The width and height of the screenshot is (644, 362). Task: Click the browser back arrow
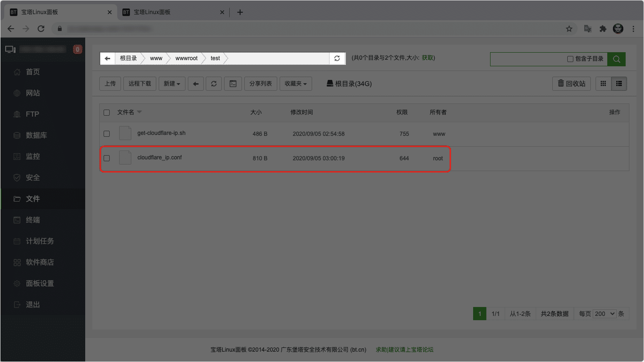11,29
